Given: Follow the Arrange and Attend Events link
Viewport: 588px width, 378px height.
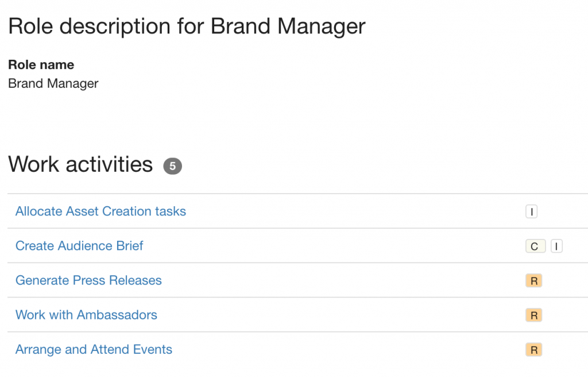Looking at the screenshot, I should pyautogui.click(x=94, y=349).
